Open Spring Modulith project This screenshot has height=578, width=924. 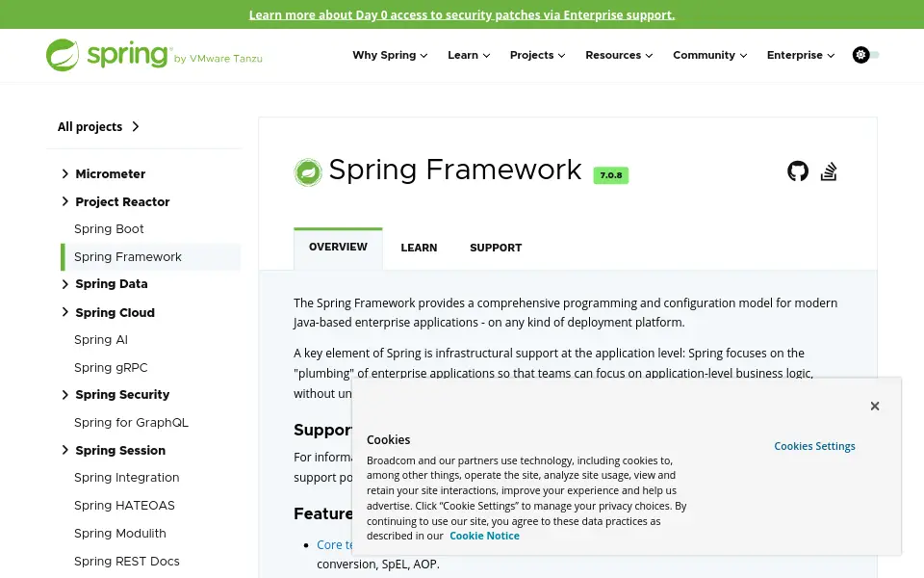[120, 533]
